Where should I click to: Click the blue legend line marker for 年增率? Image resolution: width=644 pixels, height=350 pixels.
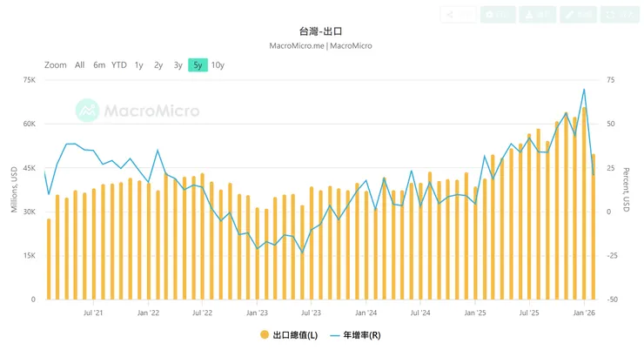point(335,335)
